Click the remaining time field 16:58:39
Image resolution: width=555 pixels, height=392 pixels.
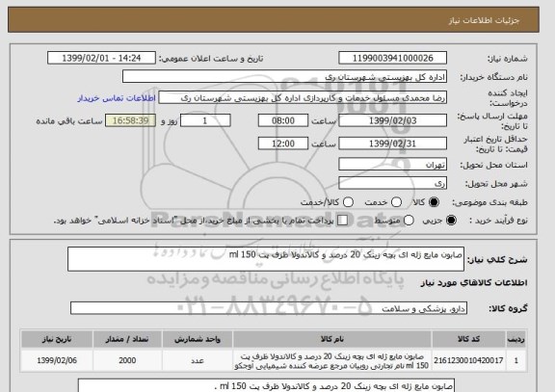(x=131, y=120)
